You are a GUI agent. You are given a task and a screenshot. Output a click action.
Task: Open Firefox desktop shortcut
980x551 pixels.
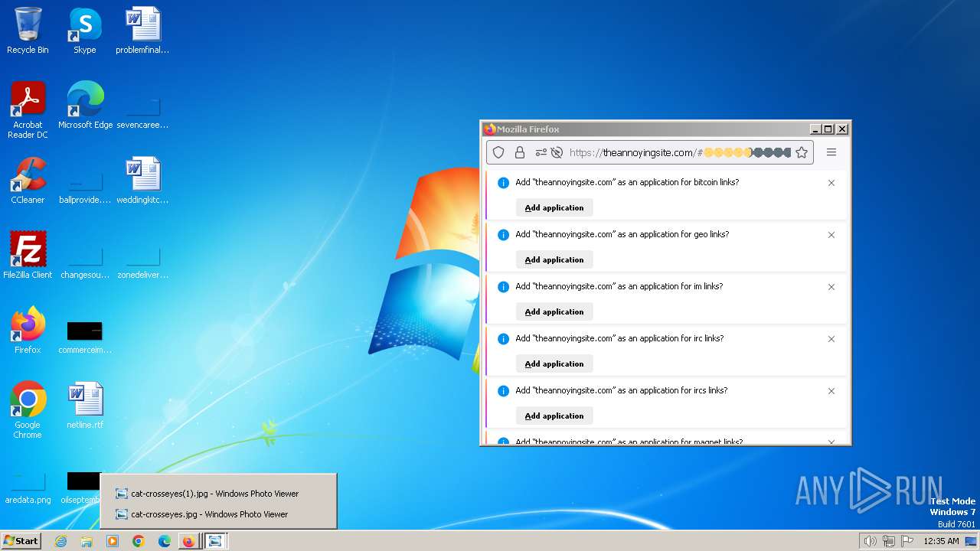coord(28,331)
